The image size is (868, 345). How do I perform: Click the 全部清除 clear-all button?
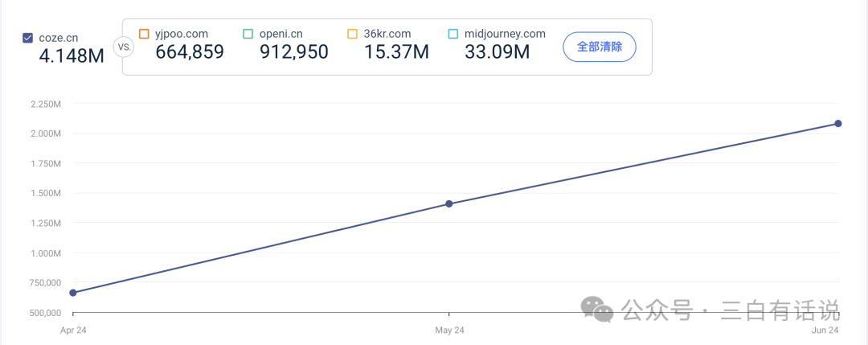click(x=600, y=47)
